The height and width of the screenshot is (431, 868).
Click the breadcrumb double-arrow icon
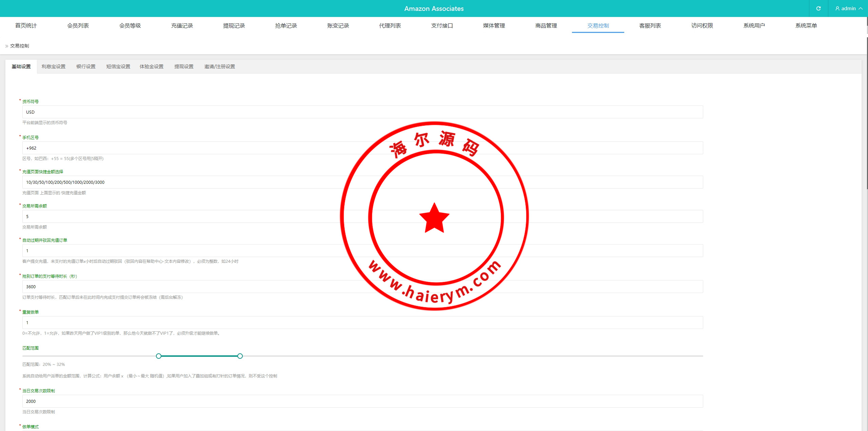click(6, 46)
